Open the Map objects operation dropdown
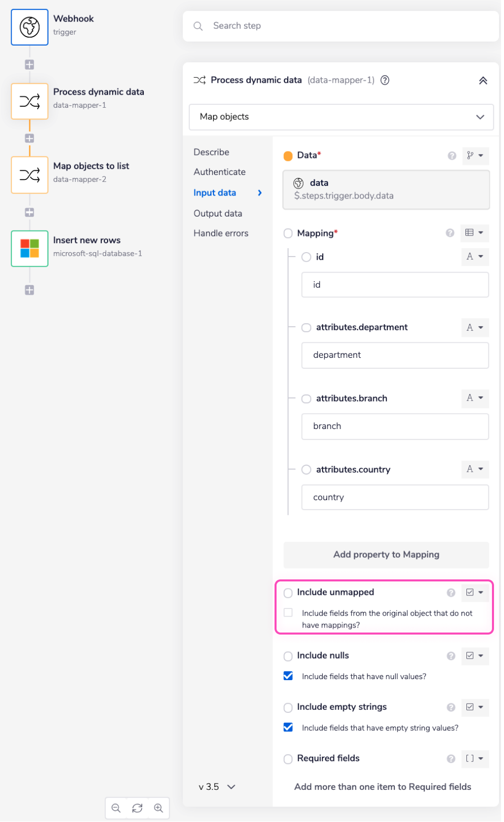504x822 pixels. [341, 117]
